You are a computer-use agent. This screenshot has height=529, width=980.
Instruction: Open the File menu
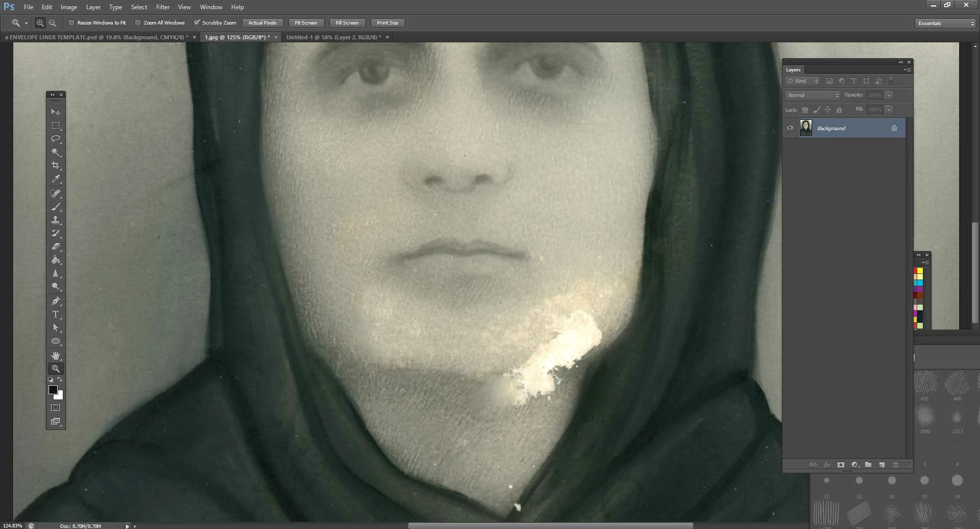[x=29, y=7]
